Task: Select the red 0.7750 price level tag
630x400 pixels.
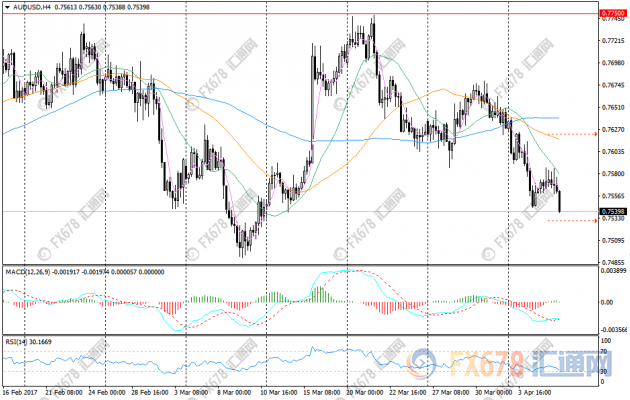Action: pos(612,13)
